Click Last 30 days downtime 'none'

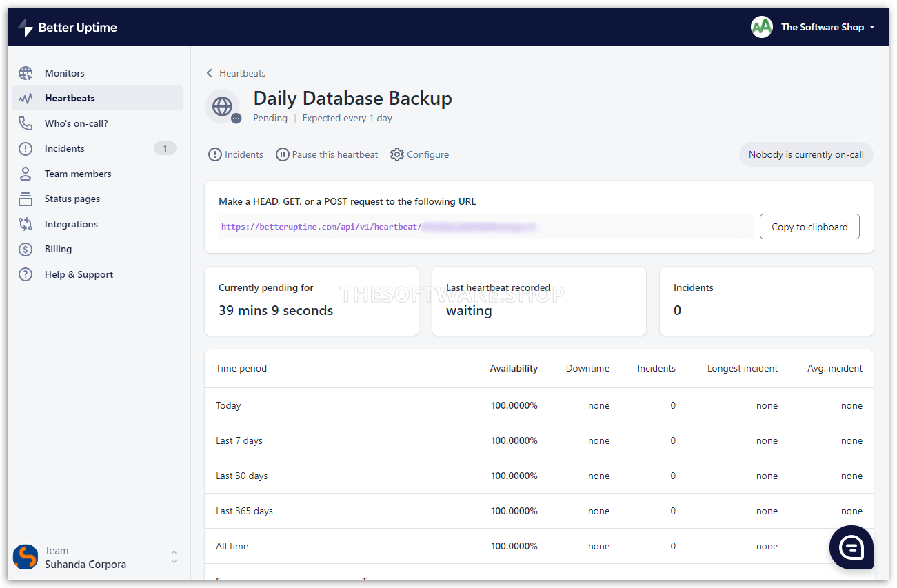click(598, 476)
